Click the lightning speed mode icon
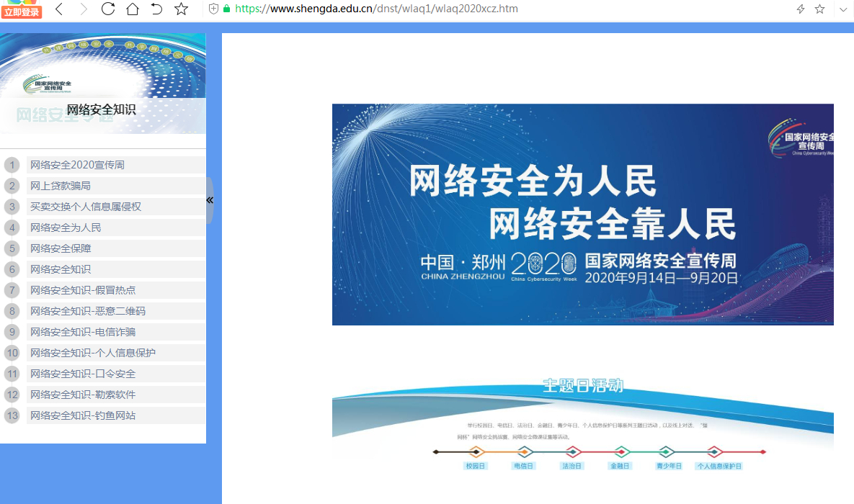 800,9
